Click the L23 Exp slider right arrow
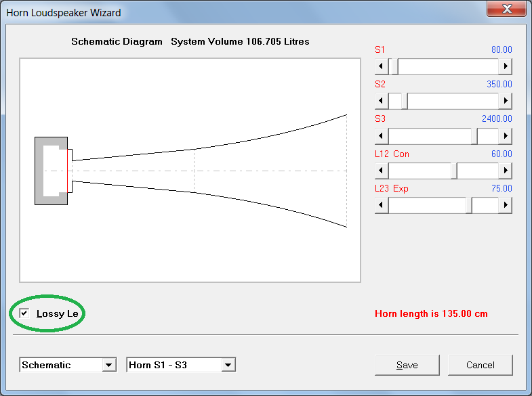The image size is (532, 396). pos(505,205)
